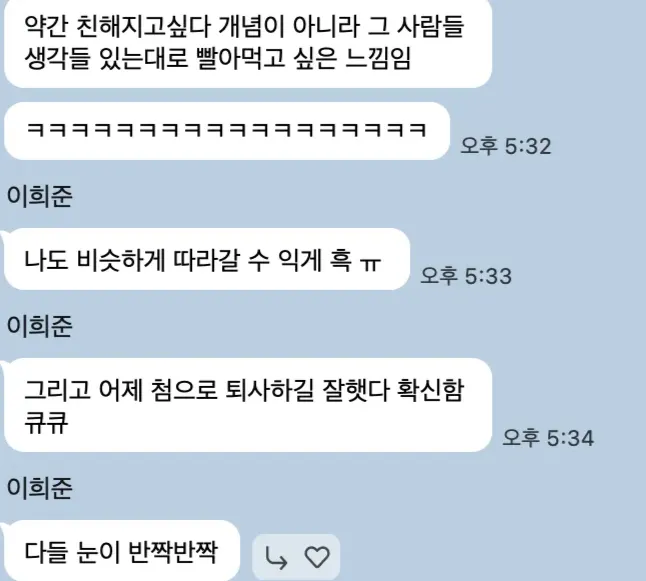Select the ㅋㅋㅋㅋ laughing message bubble
The width and height of the screenshot is (646, 581).
coord(227,131)
